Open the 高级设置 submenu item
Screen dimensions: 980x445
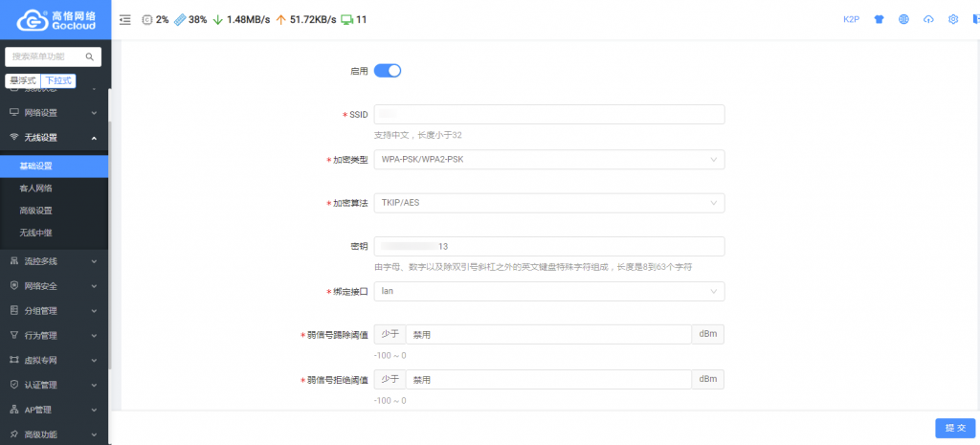coord(55,211)
